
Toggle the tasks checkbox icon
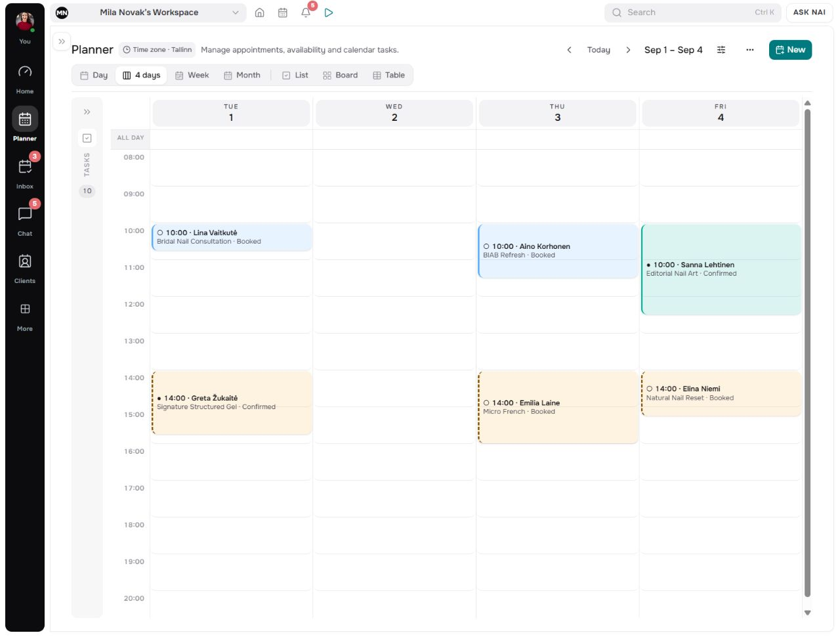coord(87,138)
